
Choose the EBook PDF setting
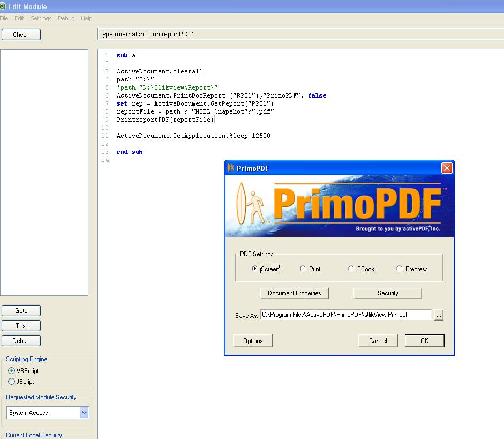coord(351,269)
